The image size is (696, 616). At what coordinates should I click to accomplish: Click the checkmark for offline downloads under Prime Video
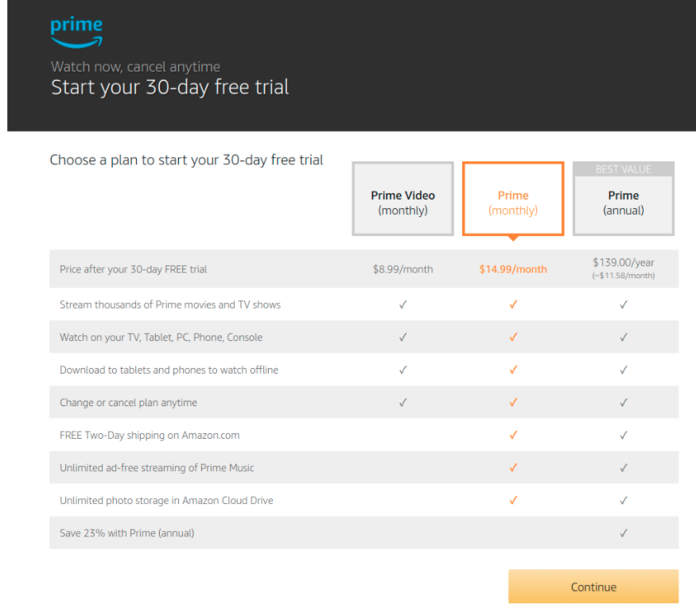point(402,370)
